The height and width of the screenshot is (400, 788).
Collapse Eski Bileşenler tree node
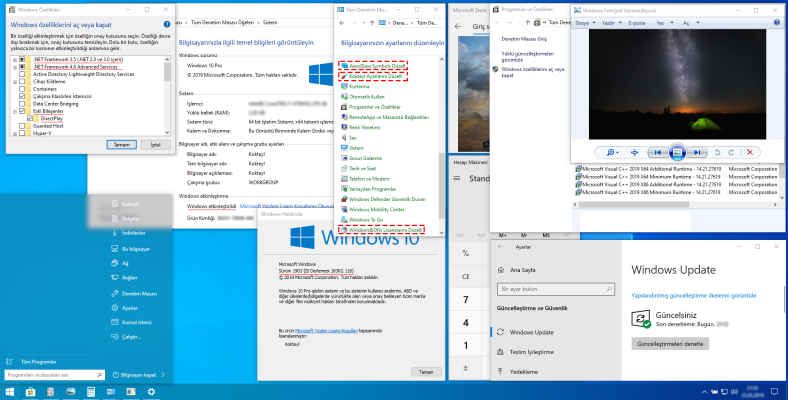[x=15, y=111]
